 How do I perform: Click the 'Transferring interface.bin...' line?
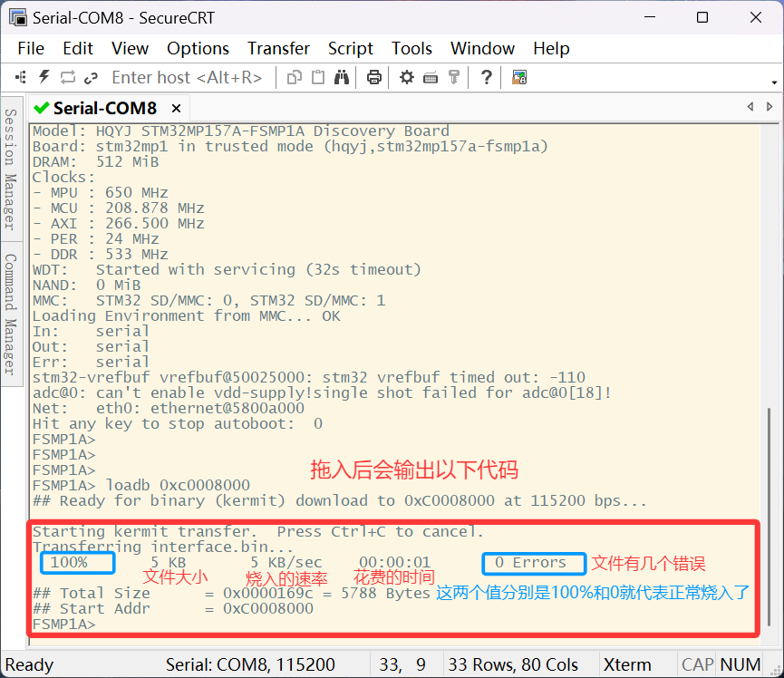point(162,547)
